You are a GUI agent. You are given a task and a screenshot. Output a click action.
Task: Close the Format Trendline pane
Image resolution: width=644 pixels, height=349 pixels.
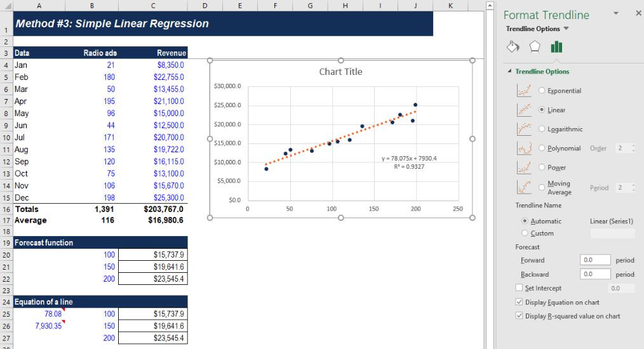pos(638,13)
